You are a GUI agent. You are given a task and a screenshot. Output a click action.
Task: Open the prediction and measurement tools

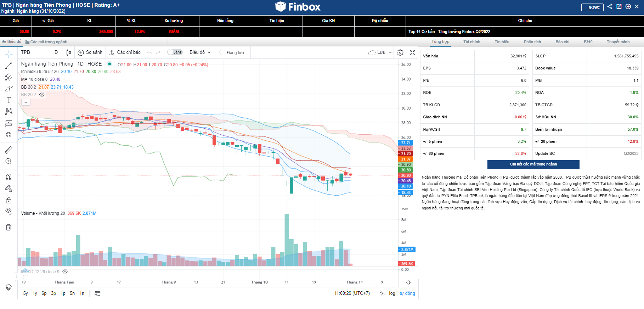[9, 123]
